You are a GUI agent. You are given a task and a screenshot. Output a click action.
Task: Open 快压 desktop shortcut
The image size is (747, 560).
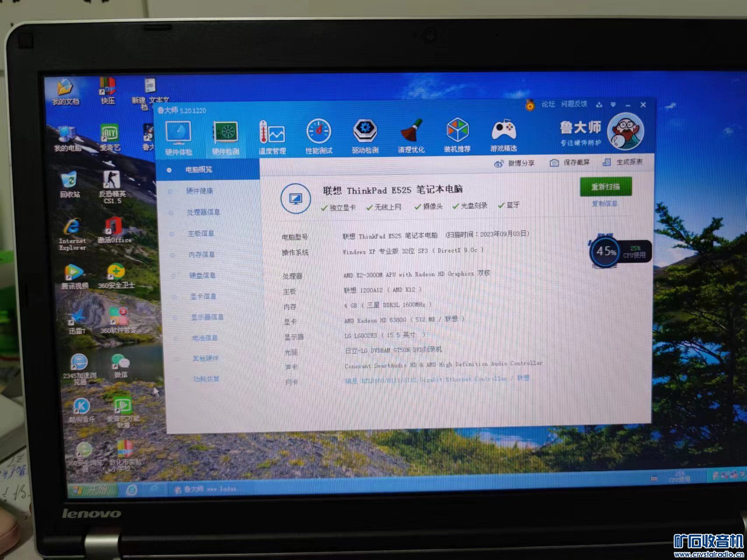pyautogui.click(x=108, y=91)
